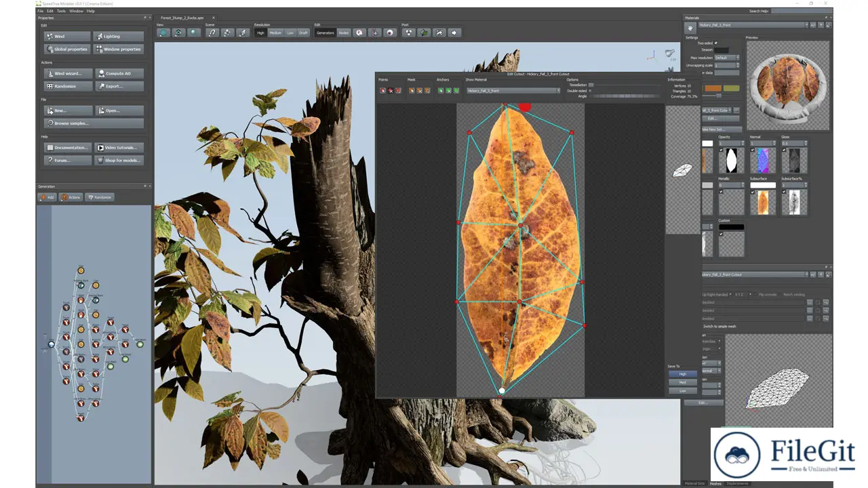Click the Actions button in Generation panel
868x488 pixels.
[71, 197]
